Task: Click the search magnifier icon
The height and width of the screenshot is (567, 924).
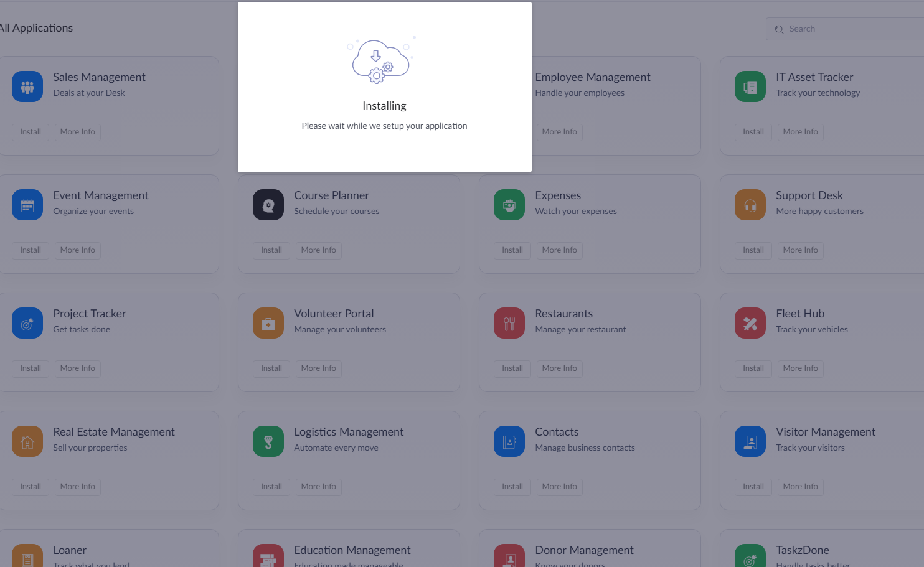Action: [779, 29]
